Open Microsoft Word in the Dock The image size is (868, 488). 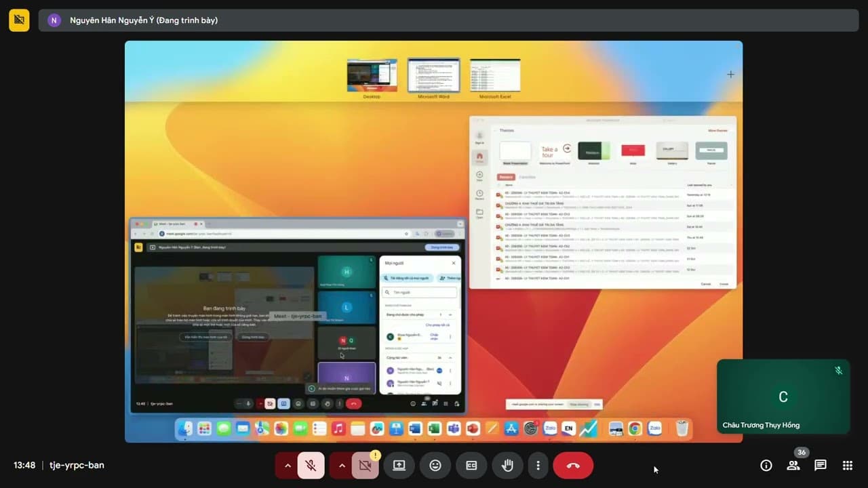coord(415,428)
